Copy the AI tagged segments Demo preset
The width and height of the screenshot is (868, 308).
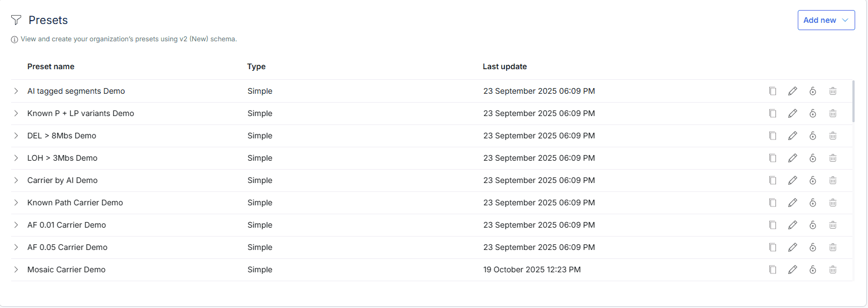(773, 91)
